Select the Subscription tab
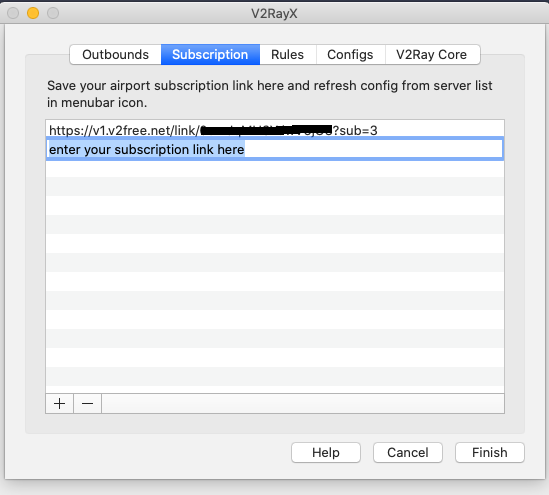 pyautogui.click(x=210, y=55)
